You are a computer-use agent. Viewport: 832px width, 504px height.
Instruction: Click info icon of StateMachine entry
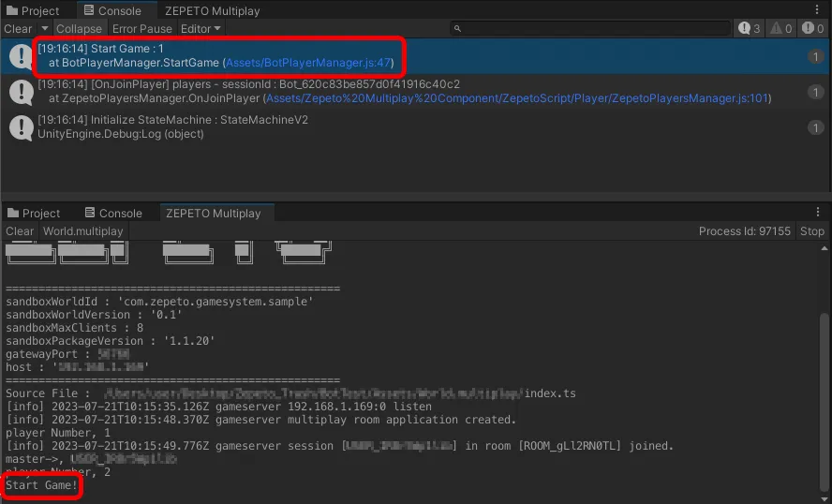tap(22, 127)
